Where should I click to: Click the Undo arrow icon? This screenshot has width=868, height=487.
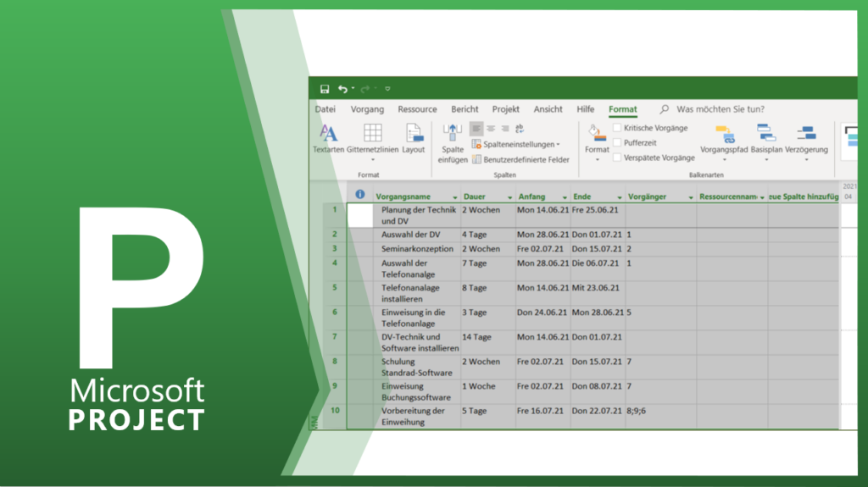(x=342, y=89)
